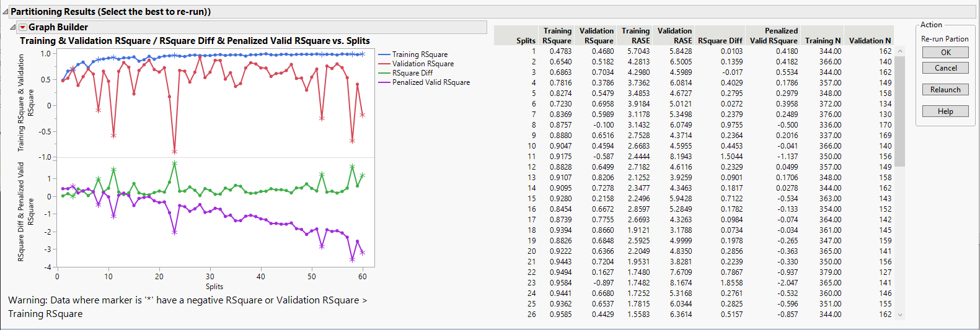Click the Splits x-axis label below the graph
This screenshot has height=330, width=980.
click(x=214, y=287)
